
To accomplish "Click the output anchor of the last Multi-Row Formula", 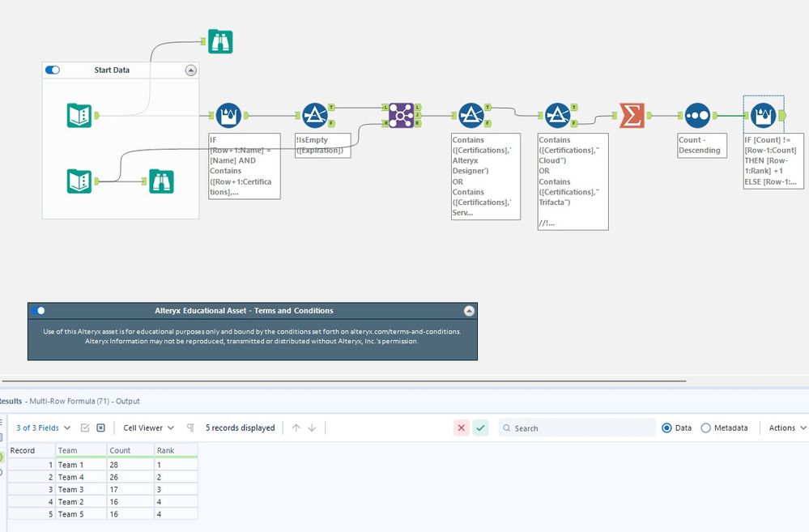I will tap(782, 116).
